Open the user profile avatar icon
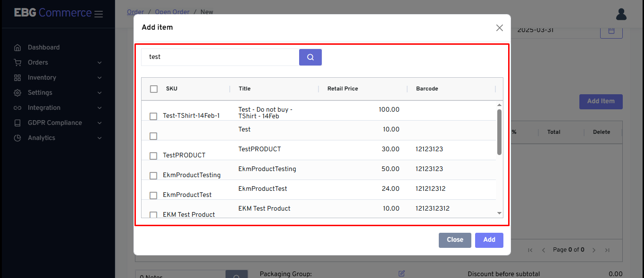The width and height of the screenshot is (644, 278). click(621, 14)
